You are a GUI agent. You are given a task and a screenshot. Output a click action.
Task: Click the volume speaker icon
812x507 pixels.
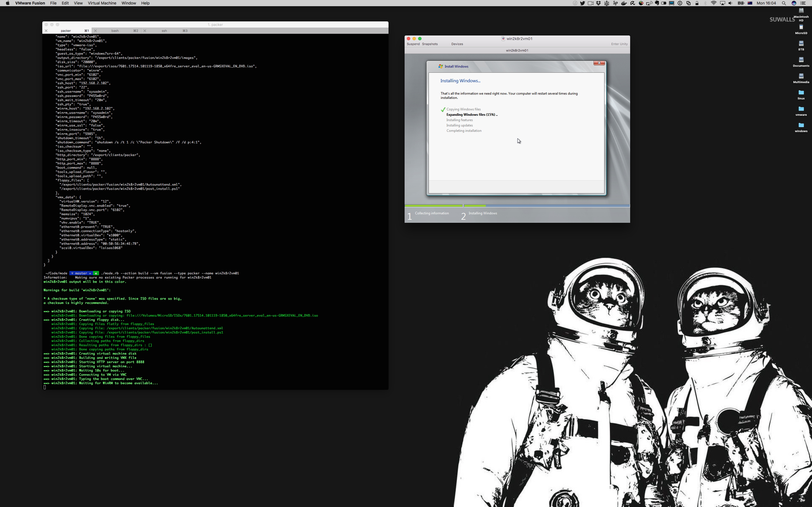731,3
